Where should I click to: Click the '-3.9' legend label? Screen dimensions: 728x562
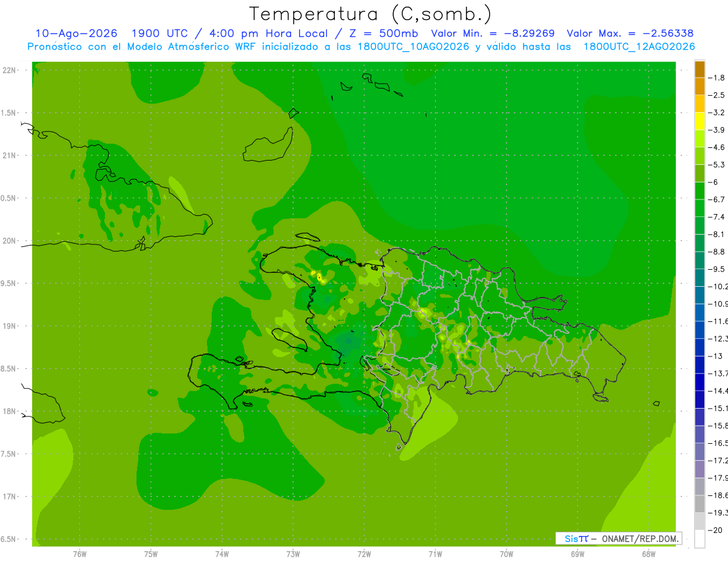point(716,130)
